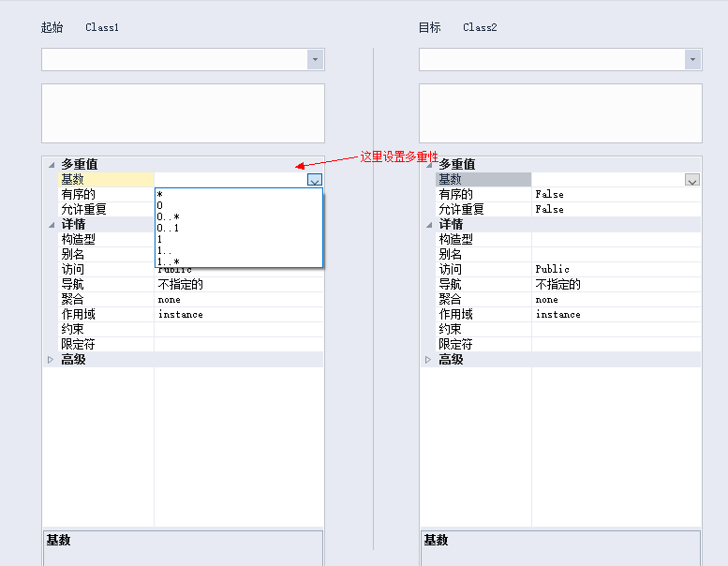Expand the 高级 section in source panel

coord(51,360)
